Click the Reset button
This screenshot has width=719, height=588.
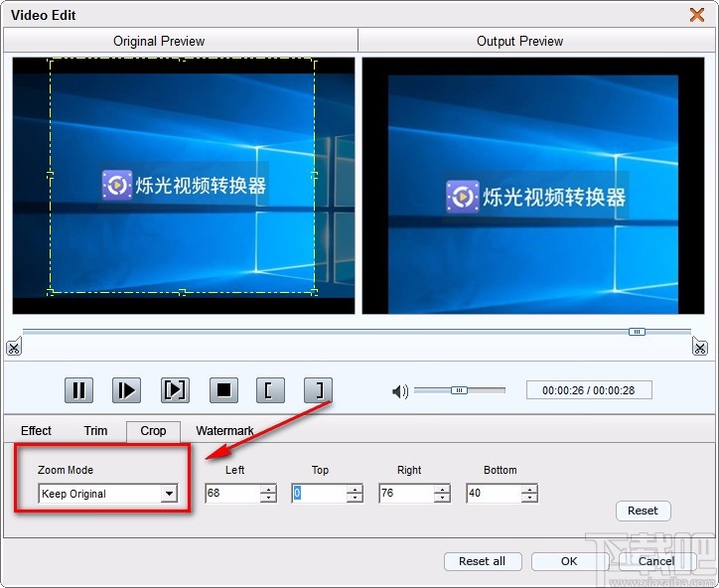pyautogui.click(x=643, y=511)
